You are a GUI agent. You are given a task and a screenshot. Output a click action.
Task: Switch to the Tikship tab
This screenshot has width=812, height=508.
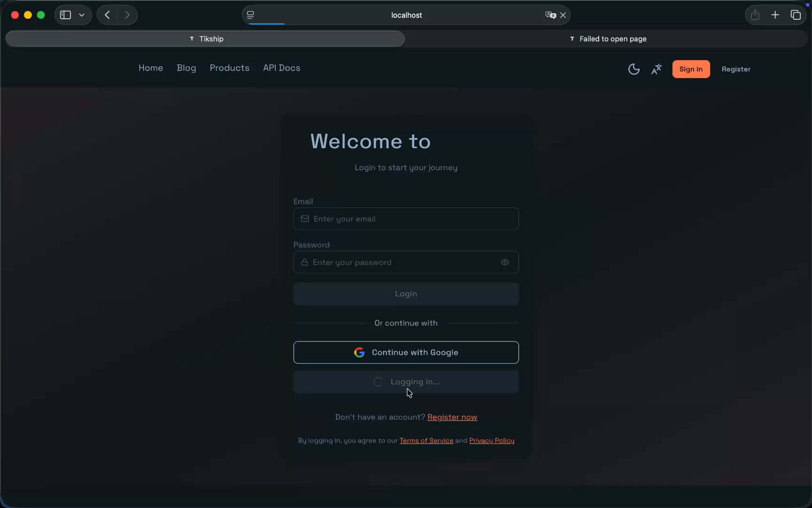coord(205,39)
